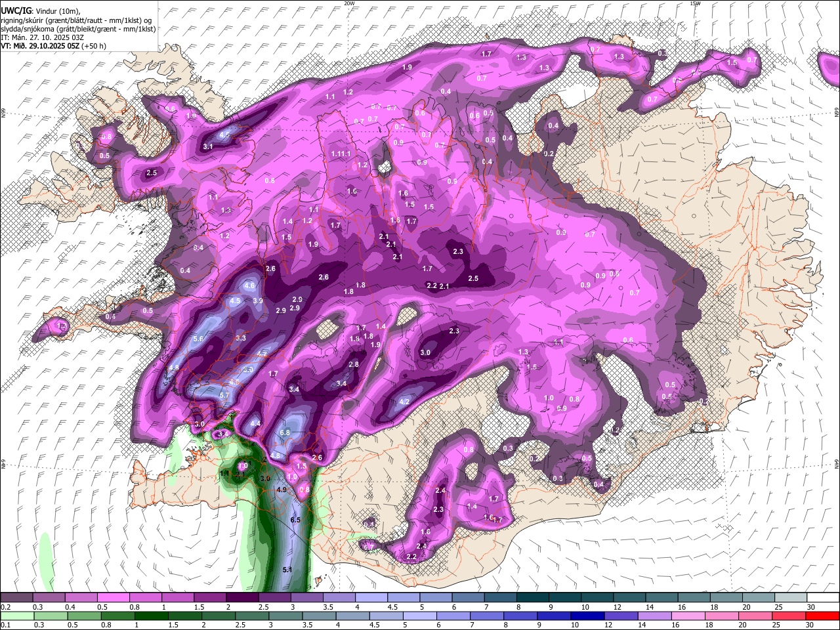The width and height of the screenshot is (840, 630).
Task: Click the 4.6 value in the blue area
Action: point(249,285)
